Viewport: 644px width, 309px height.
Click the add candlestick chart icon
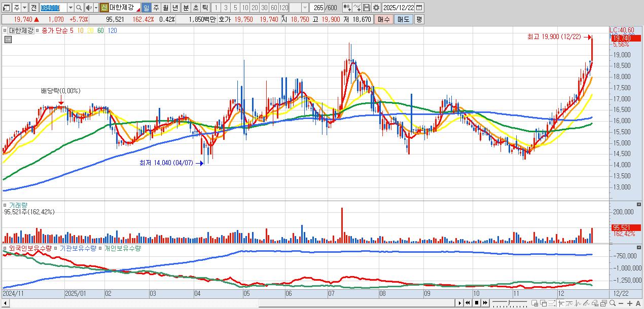(x=347, y=8)
